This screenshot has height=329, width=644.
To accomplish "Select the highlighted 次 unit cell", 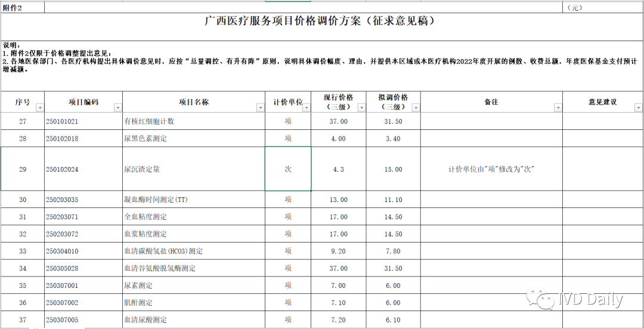I will point(288,169).
